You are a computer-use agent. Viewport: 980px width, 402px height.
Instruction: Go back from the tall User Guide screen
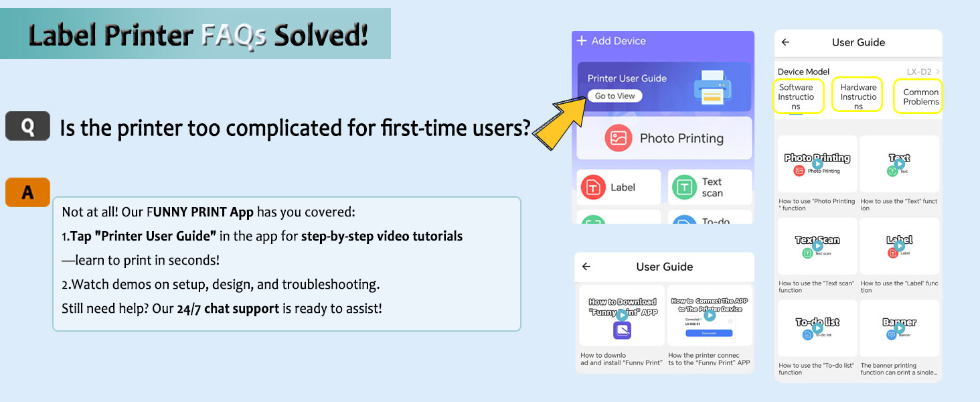[786, 42]
